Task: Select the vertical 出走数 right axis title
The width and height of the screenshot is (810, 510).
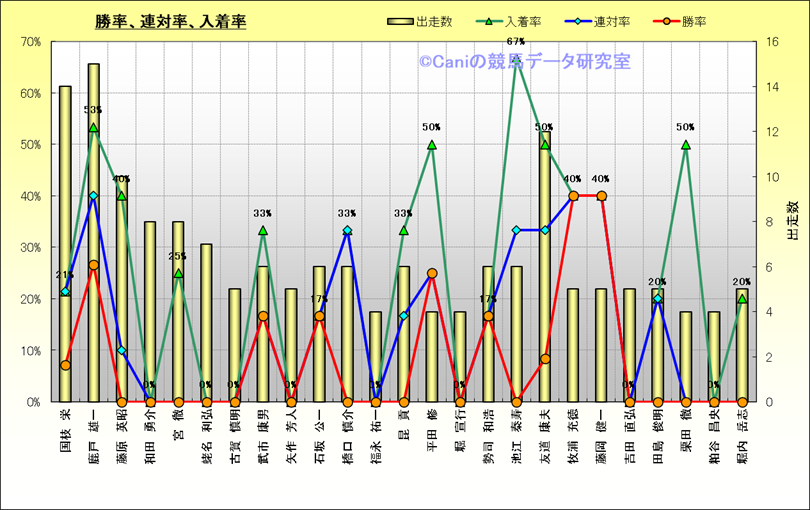Action: (792, 221)
